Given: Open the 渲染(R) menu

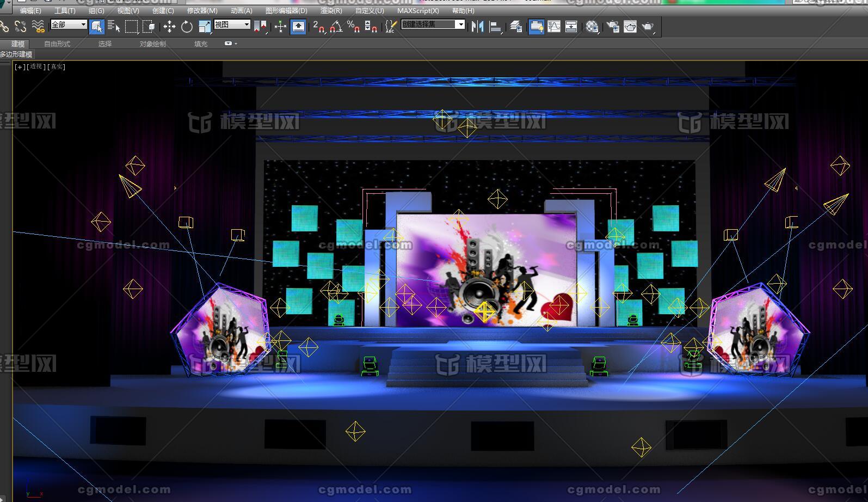Looking at the screenshot, I should (331, 11).
